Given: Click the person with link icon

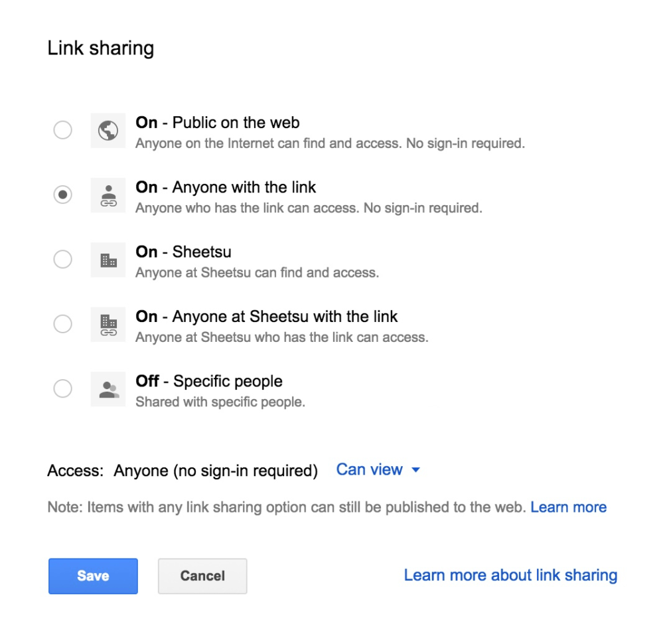Looking at the screenshot, I should point(108,195).
